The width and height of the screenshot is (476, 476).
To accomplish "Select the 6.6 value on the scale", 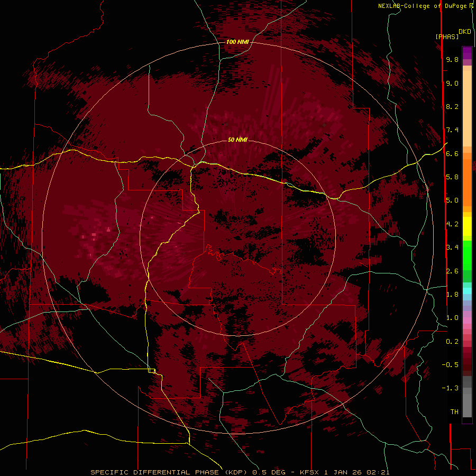I will (x=452, y=154).
